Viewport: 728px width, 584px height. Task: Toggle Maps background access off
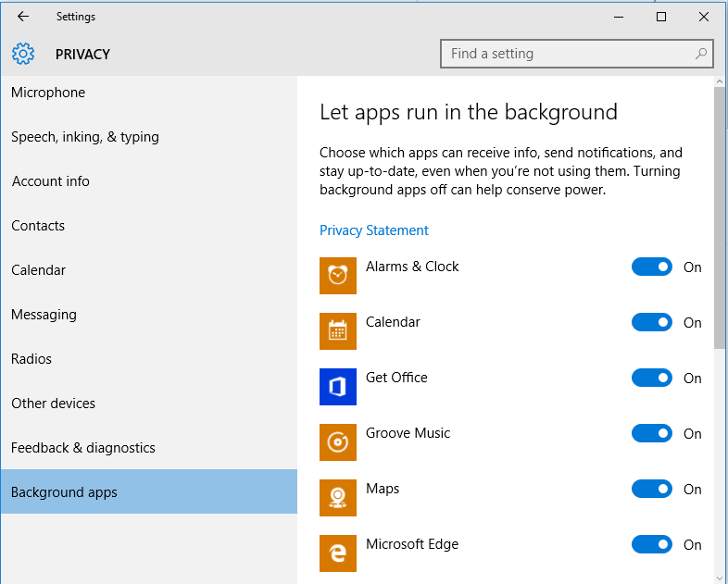652,490
